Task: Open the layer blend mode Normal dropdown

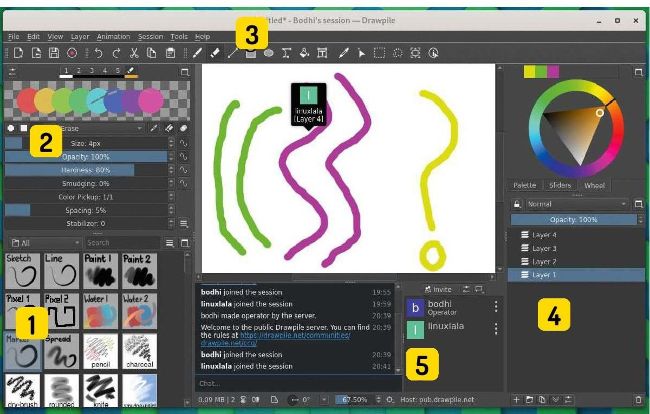Action: pyautogui.click(x=570, y=203)
